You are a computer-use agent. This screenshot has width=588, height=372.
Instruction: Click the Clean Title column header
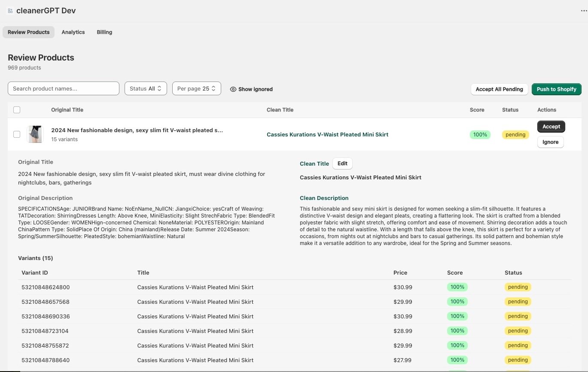pos(280,110)
